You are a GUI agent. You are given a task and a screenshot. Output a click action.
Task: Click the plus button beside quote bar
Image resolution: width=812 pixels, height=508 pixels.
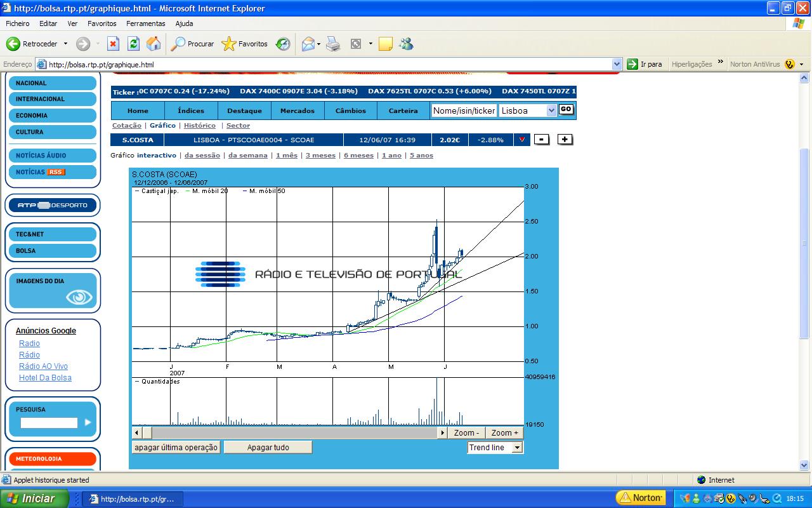565,140
